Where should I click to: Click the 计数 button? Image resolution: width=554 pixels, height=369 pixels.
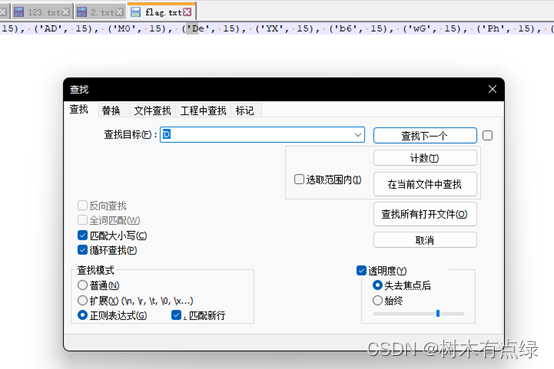[425, 158]
